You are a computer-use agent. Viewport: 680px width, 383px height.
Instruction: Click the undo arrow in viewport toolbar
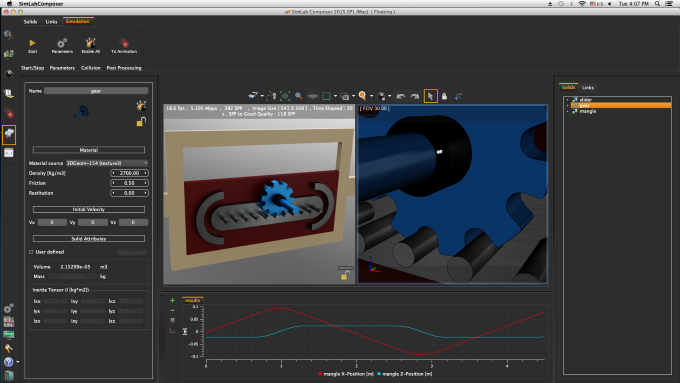point(401,96)
